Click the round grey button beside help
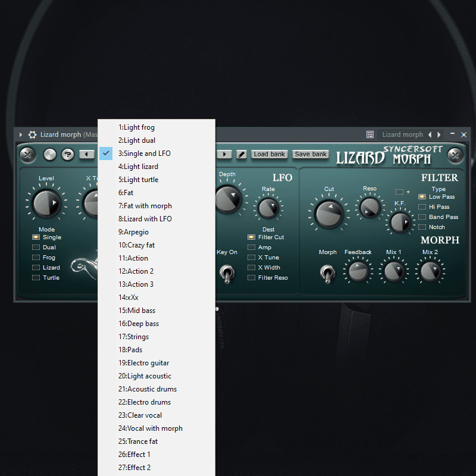Viewport: 476px width, 476px height. (50, 155)
